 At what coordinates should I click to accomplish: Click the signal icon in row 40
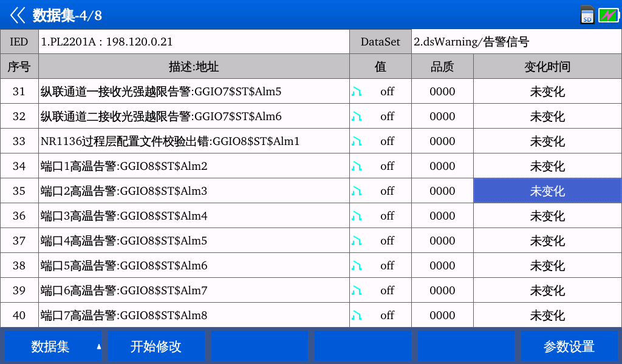coord(357,315)
